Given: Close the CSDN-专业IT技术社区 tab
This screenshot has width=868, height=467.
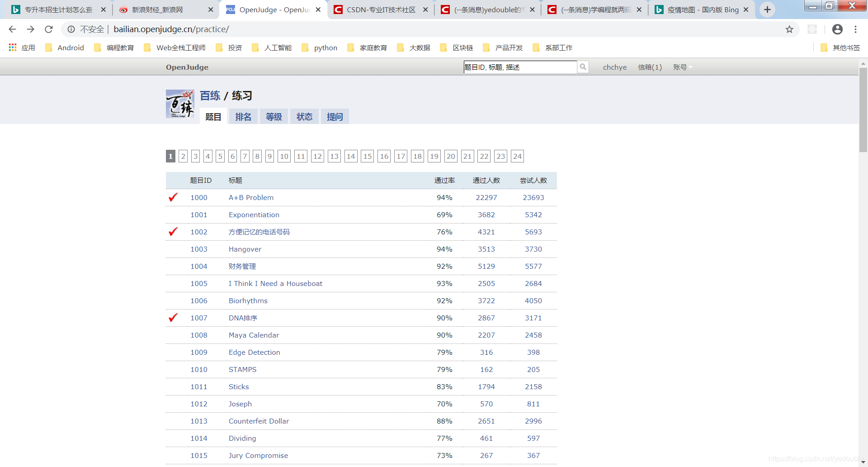Looking at the screenshot, I should coord(425,10).
